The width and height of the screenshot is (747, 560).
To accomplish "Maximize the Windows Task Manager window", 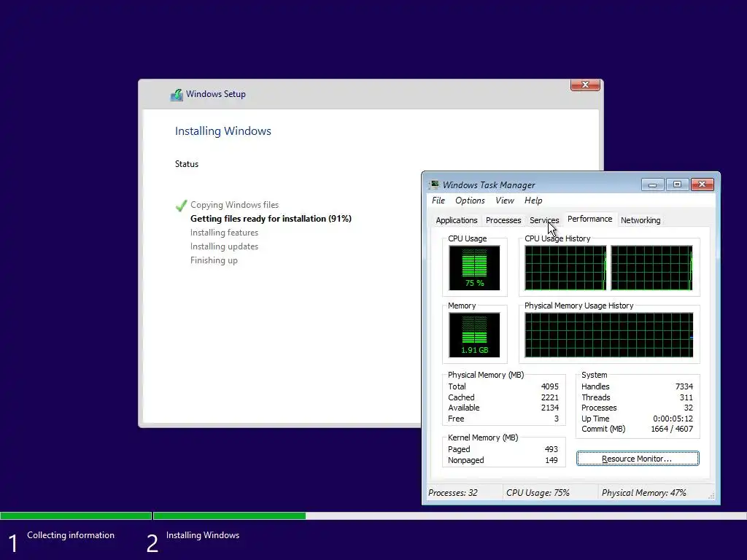I will pyautogui.click(x=677, y=184).
